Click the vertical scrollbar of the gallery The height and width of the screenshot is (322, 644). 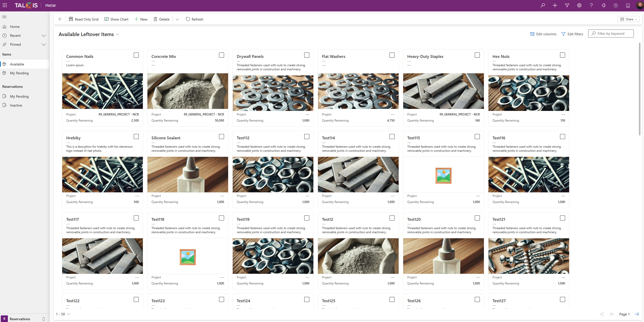(x=640, y=89)
